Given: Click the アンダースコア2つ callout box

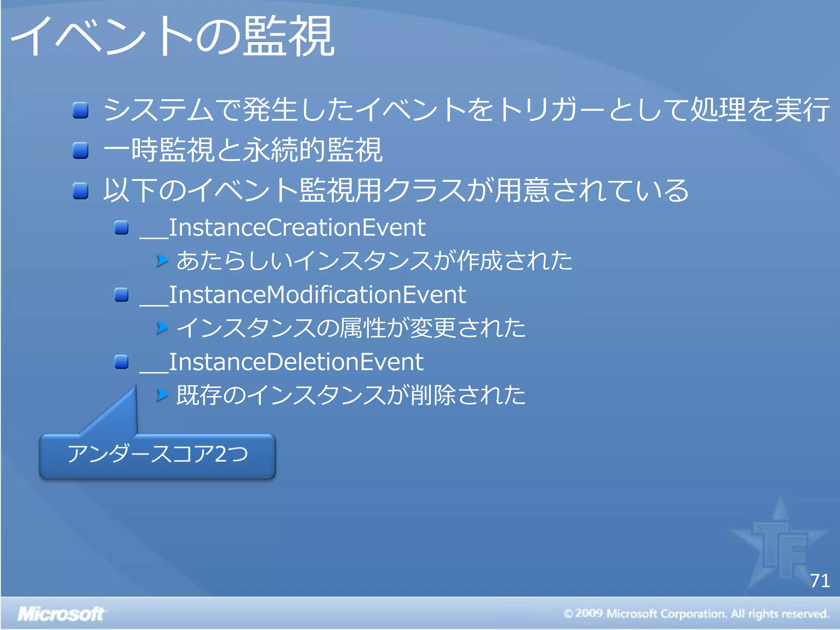Looking at the screenshot, I should pyautogui.click(x=157, y=455).
